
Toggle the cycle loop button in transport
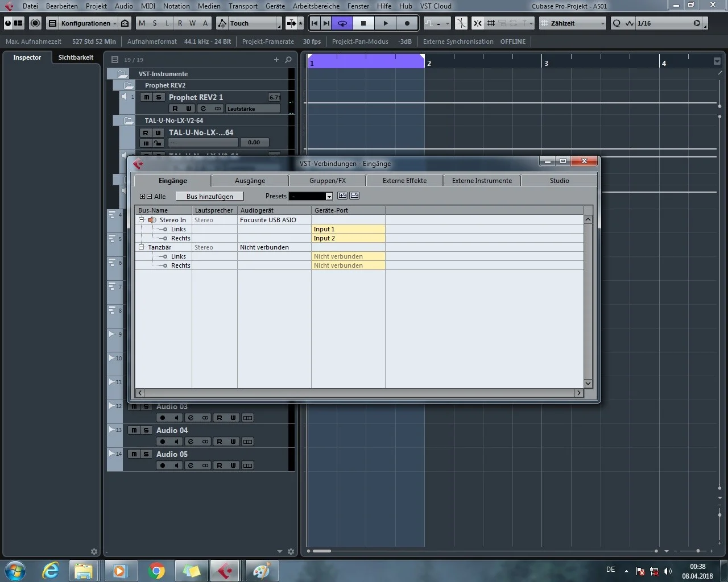point(342,23)
